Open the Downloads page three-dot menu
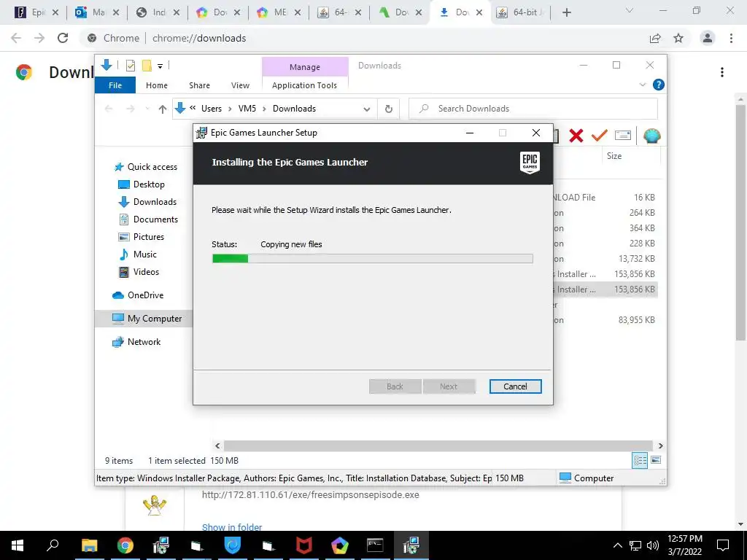 point(722,72)
